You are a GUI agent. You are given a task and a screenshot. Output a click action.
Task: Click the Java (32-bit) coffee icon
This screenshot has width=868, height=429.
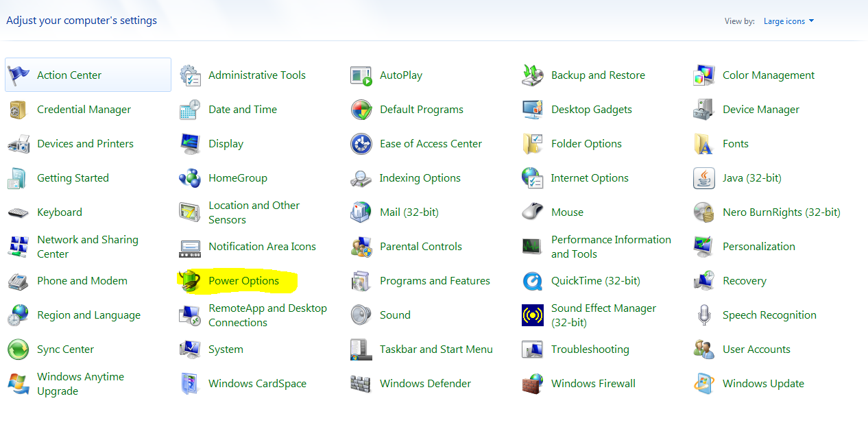point(704,177)
